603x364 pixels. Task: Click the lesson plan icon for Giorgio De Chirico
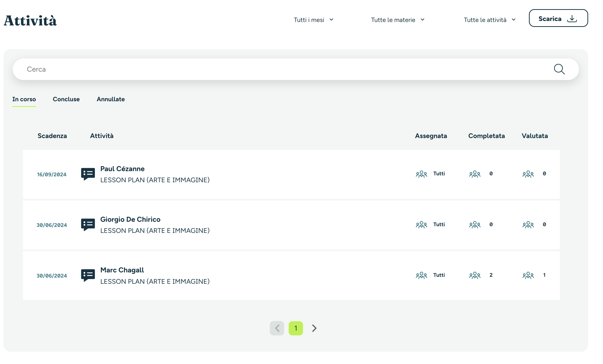click(x=88, y=225)
